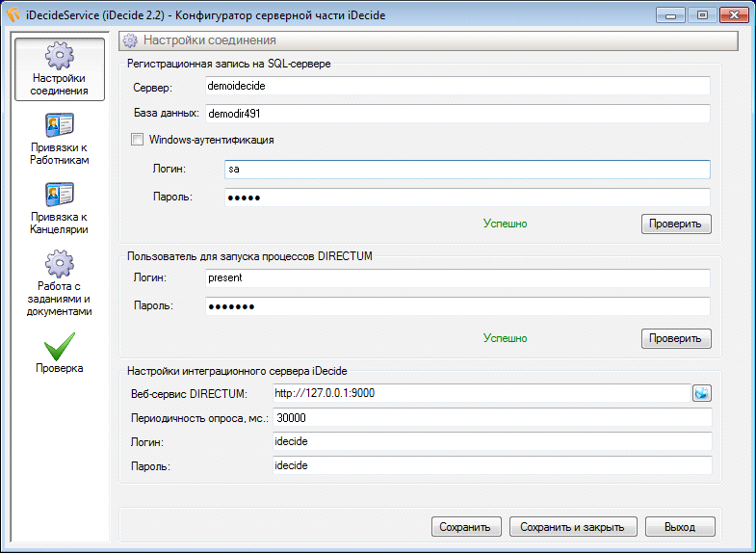Click Проверить for the SQL server account
The image size is (756, 554).
coord(676,224)
